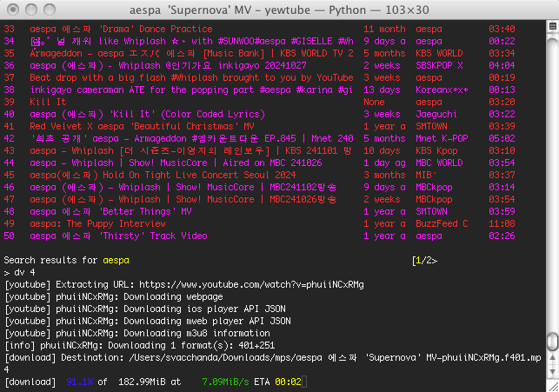Click the window title 'aespa Supernova MV'
Screen dimensions: 559x392
[x=279, y=10]
